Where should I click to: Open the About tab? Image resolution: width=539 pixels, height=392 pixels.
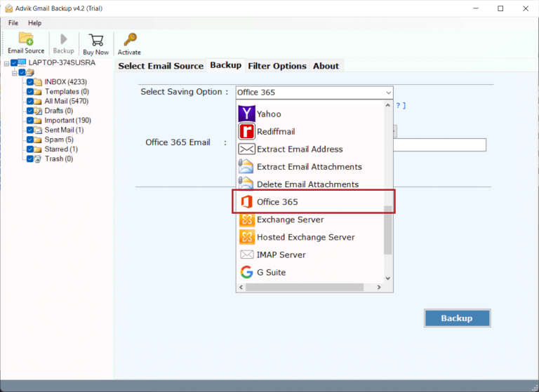tap(326, 66)
